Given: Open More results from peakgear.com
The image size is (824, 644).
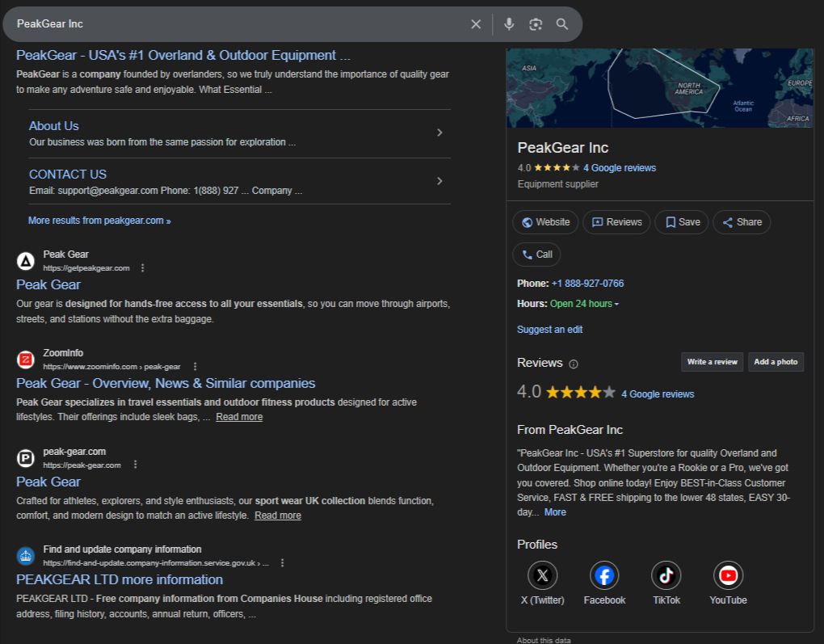Looking at the screenshot, I should [99, 221].
